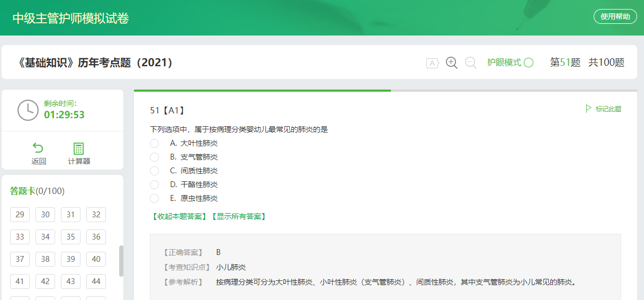
Task: Click the answer card scrollbar
Action: [x=121, y=260]
